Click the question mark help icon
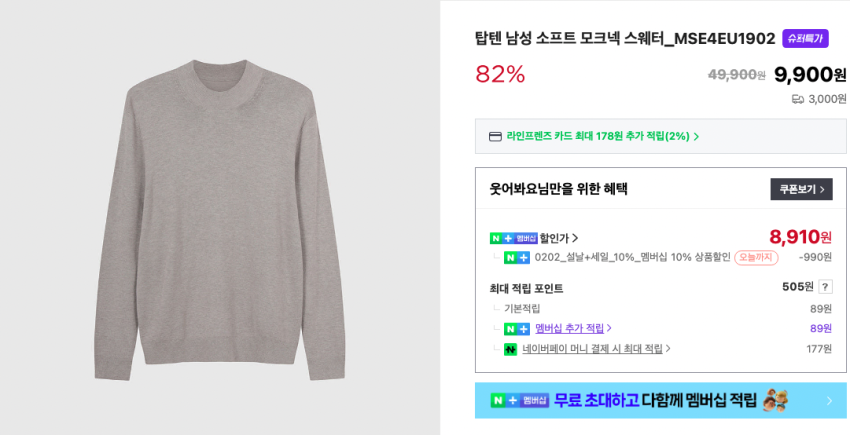850x435 pixels. tap(825, 287)
